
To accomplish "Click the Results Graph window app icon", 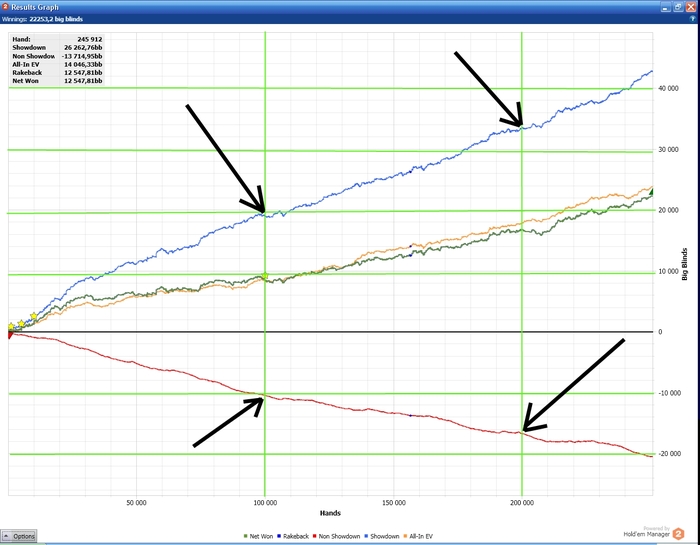I will 5,6.
